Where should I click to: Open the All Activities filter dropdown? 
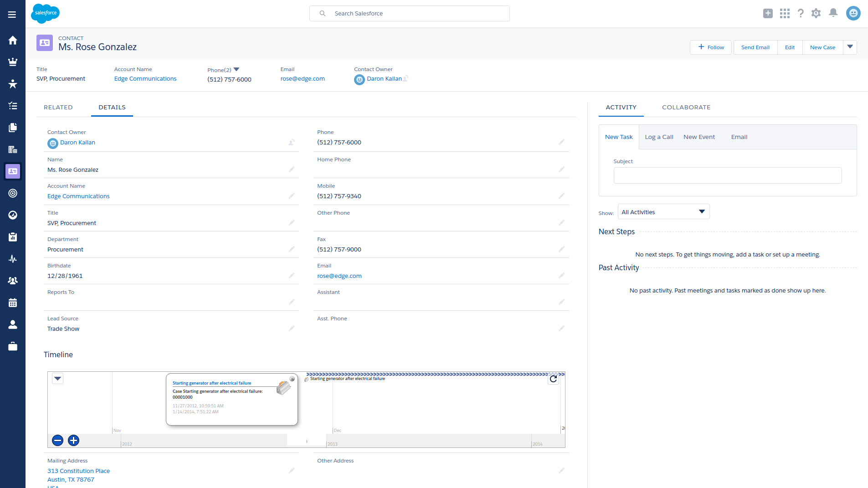(x=663, y=212)
